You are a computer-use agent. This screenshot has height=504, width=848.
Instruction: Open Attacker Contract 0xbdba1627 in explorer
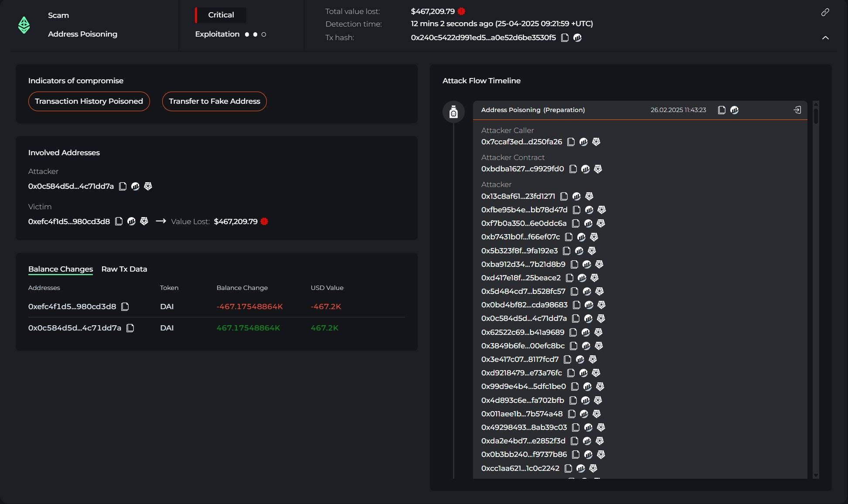point(586,169)
